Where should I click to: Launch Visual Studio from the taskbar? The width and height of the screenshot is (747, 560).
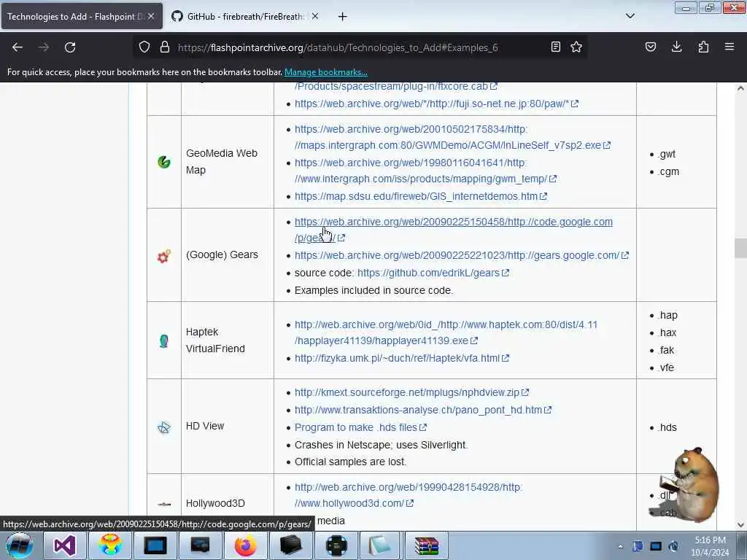64,545
